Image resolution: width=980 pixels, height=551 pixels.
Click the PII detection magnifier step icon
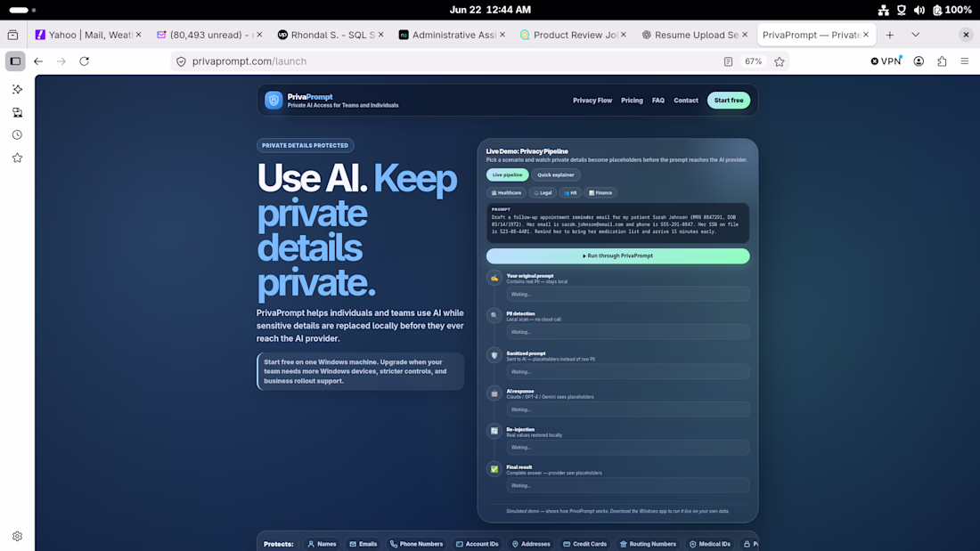coord(494,315)
